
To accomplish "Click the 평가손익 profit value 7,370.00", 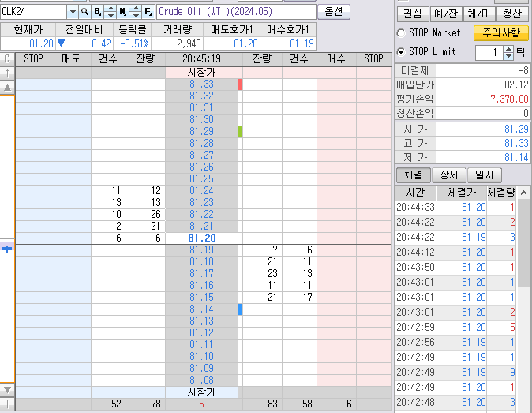I will (482, 99).
